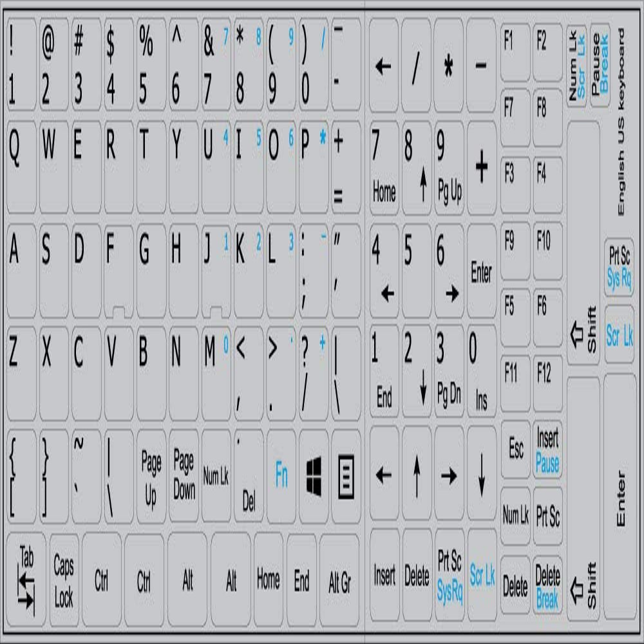Click the Alt Gr key
Screen dimensions: 644x644
click(339, 580)
